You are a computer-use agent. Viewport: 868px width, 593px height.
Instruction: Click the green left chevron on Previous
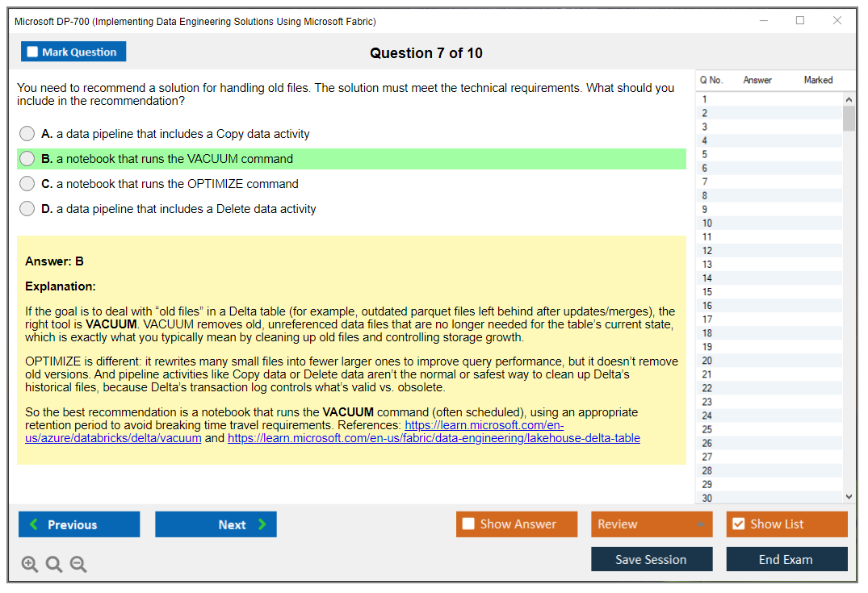click(33, 524)
